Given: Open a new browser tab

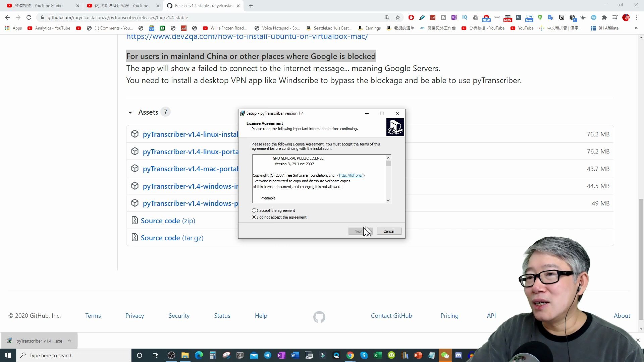Looking at the screenshot, I should coord(251,6).
